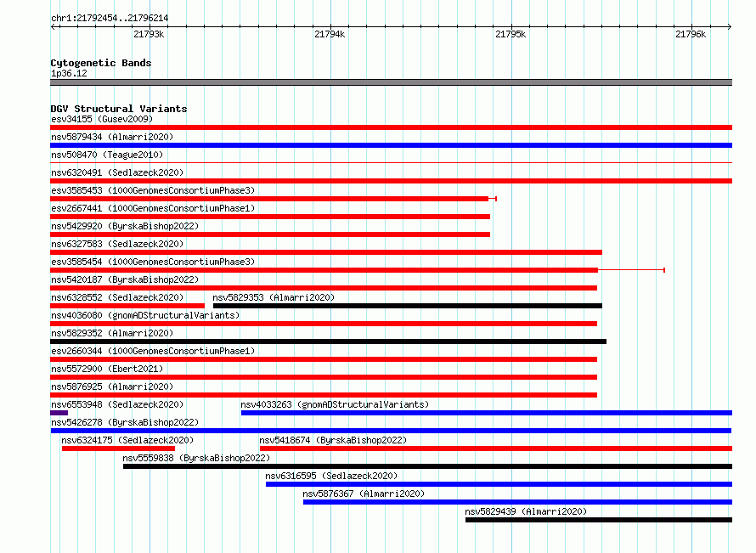Click the 21794k ruler tick label
Screen dimensions: 756x553
[330, 34]
